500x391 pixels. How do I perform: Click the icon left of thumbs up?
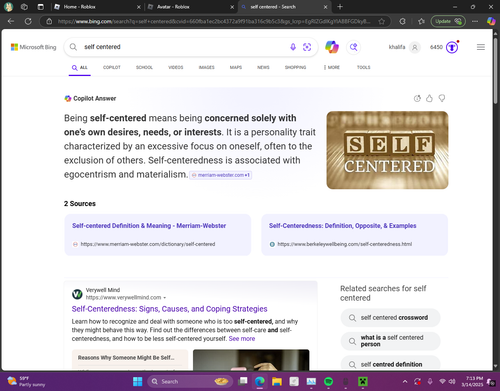(x=417, y=98)
